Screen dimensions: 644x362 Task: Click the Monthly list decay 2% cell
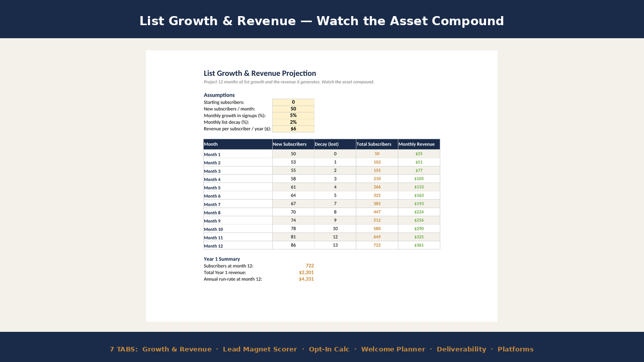[x=293, y=122]
